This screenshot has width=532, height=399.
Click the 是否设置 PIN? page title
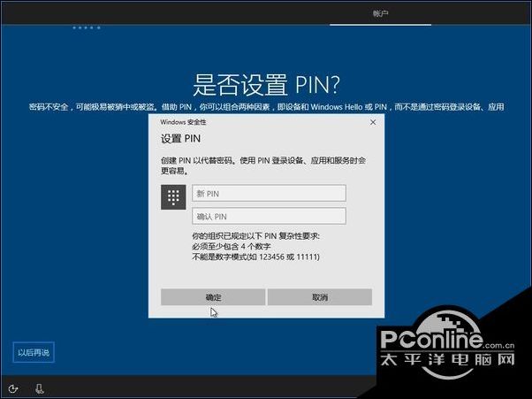click(266, 85)
